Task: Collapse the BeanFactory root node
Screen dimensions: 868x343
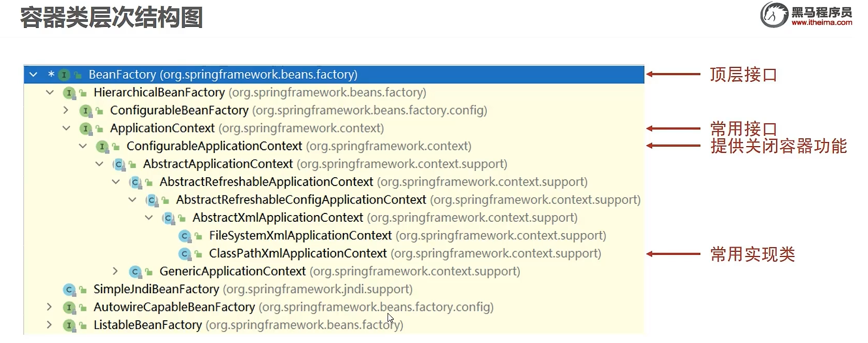Action: 33,75
